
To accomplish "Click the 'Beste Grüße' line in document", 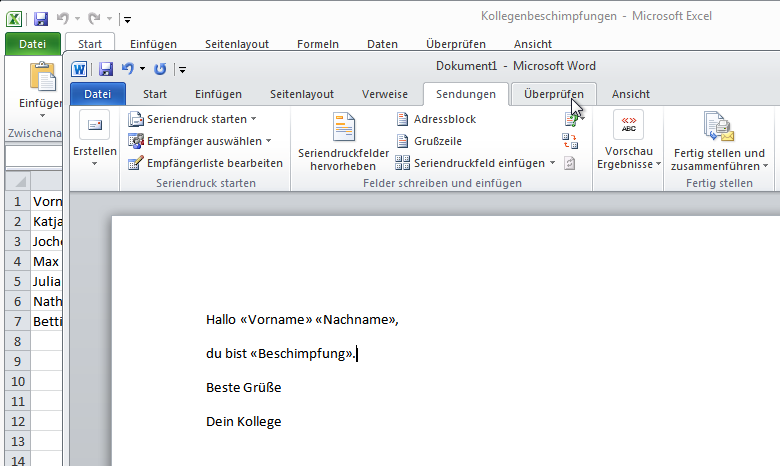I will click(244, 387).
